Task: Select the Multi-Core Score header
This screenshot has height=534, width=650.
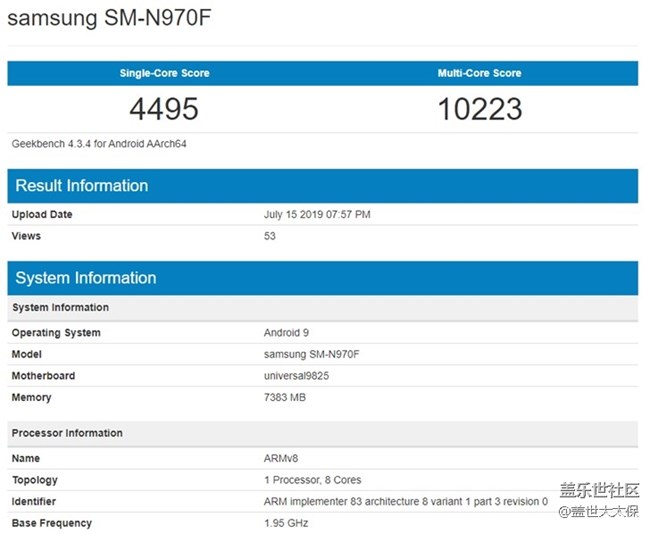Action: coord(480,73)
